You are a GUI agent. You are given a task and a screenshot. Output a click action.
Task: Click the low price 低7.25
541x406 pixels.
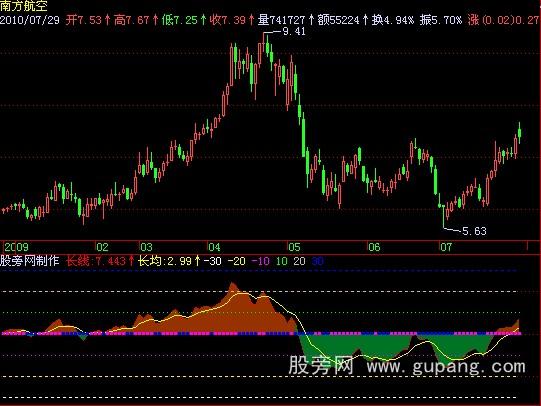(179, 20)
